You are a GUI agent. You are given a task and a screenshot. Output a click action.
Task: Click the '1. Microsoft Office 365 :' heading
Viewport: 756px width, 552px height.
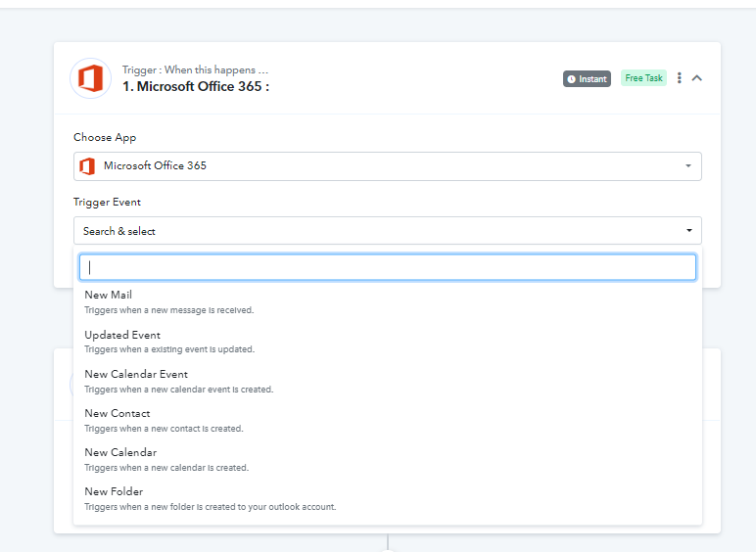pyautogui.click(x=196, y=87)
